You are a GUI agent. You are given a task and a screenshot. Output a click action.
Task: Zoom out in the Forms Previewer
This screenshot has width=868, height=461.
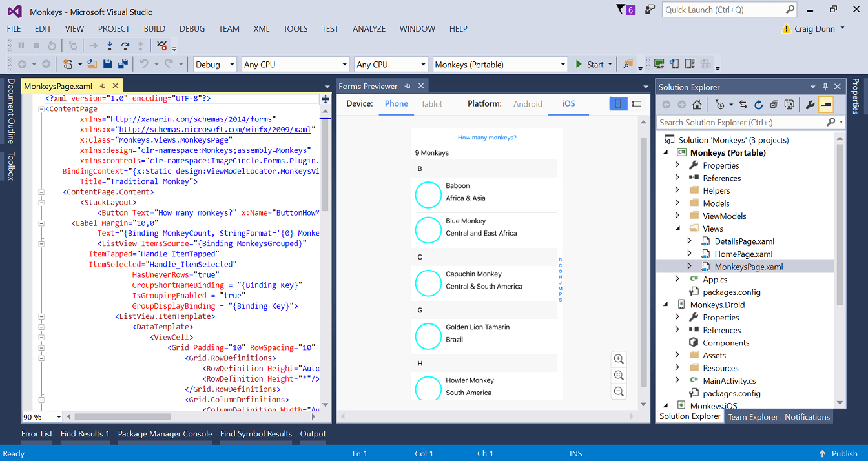(x=619, y=391)
